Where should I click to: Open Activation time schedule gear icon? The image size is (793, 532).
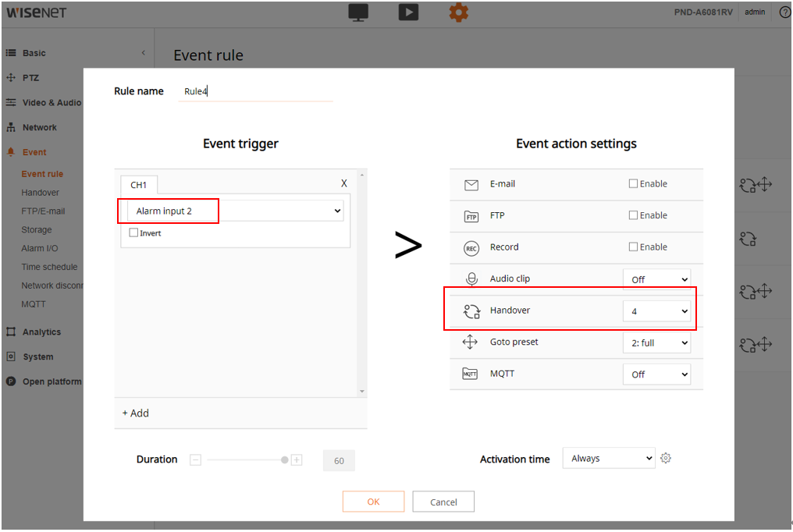click(666, 459)
